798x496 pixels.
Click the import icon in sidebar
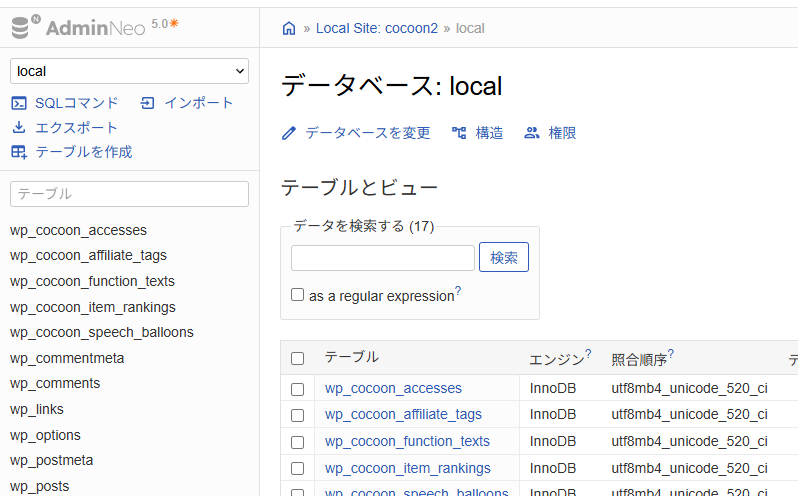[x=148, y=103]
